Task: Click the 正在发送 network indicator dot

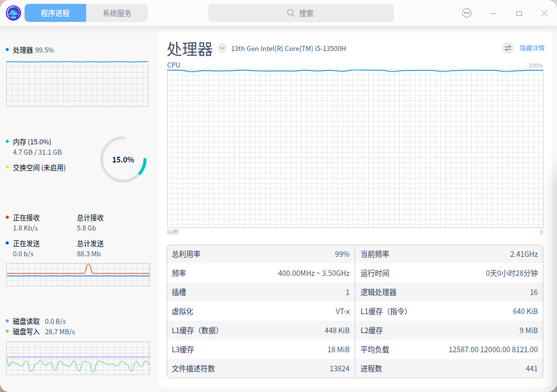Action: click(7, 243)
